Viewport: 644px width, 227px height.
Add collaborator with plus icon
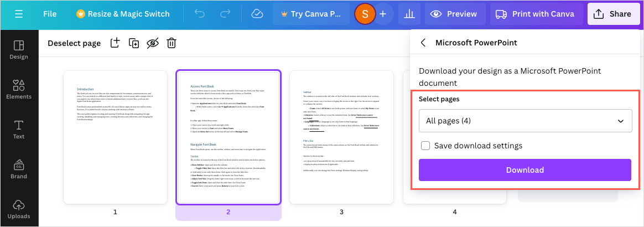pos(383,14)
